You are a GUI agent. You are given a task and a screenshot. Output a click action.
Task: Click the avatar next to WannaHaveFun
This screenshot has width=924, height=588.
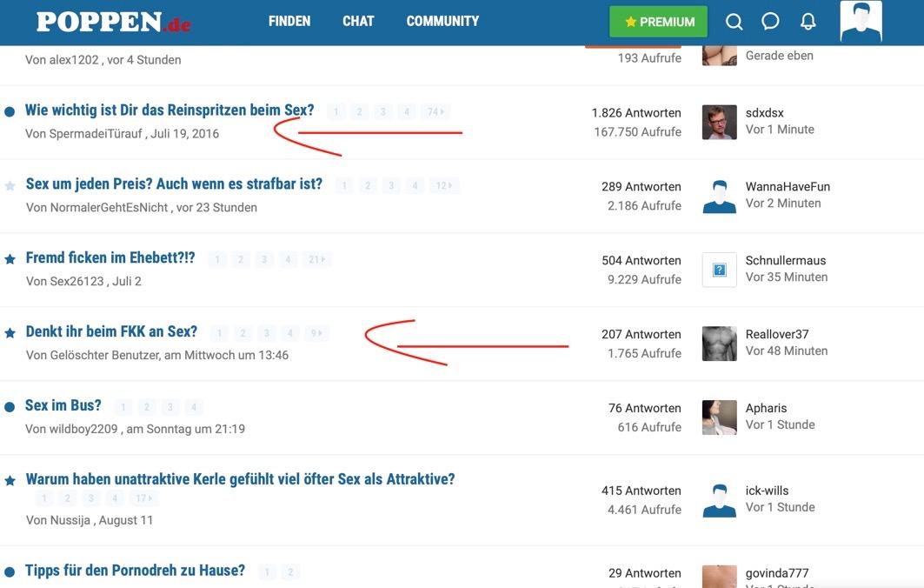[719, 197]
